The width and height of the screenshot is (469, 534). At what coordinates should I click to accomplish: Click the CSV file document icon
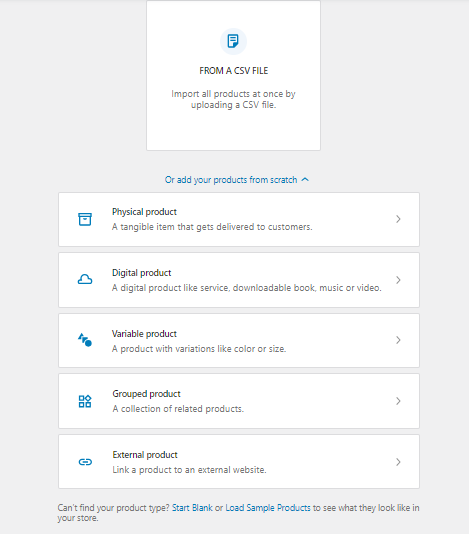point(233,41)
